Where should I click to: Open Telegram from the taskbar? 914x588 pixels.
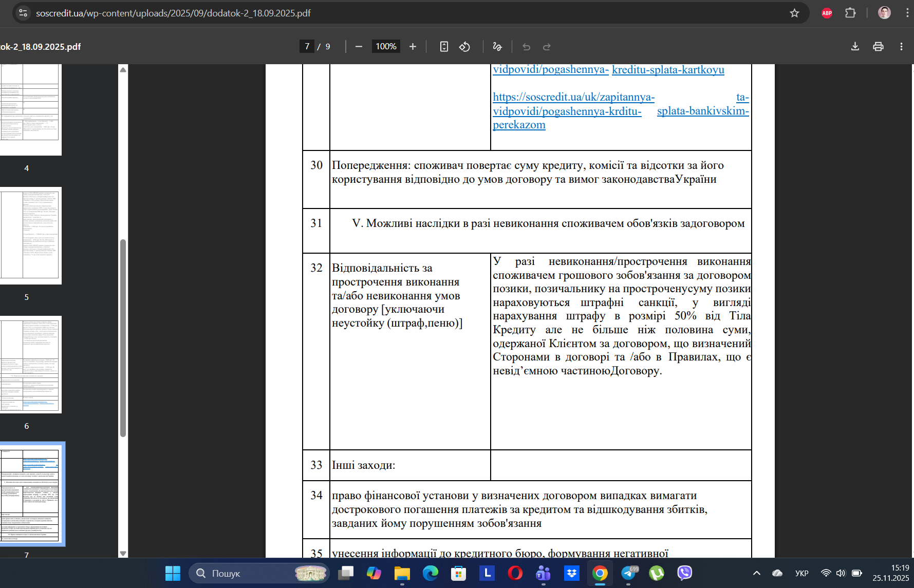pos(628,573)
